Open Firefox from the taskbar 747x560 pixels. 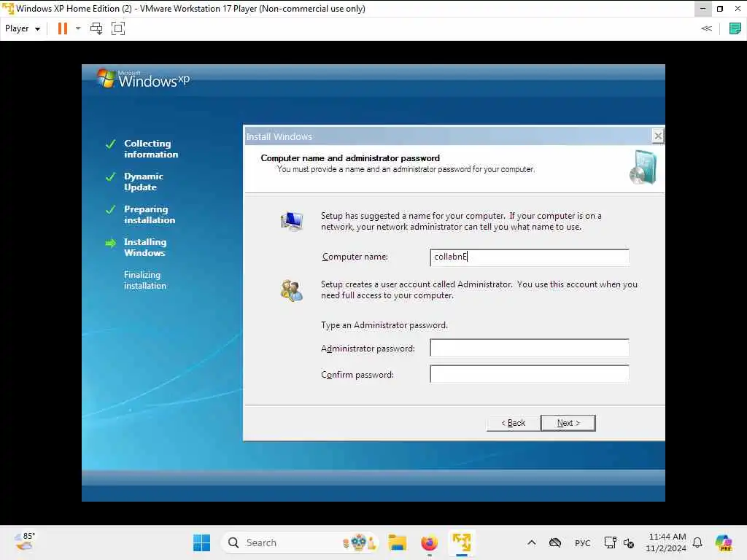429,542
